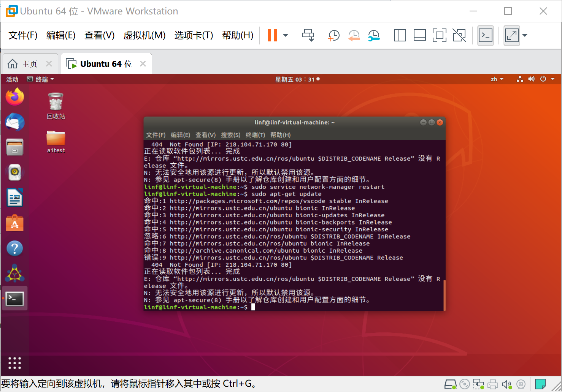Click 活动 in the Ubuntu top bar
The width and height of the screenshot is (562, 392).
point(12,79)
